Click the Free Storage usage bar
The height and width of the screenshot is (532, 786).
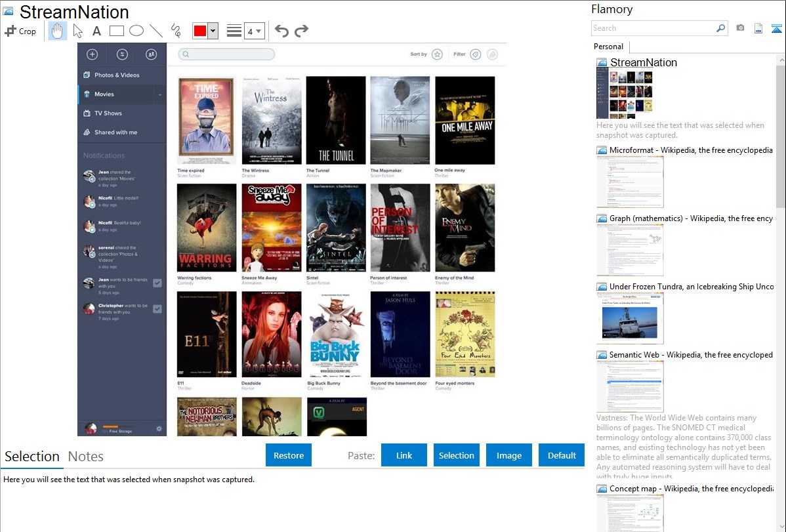click(117, 426)
